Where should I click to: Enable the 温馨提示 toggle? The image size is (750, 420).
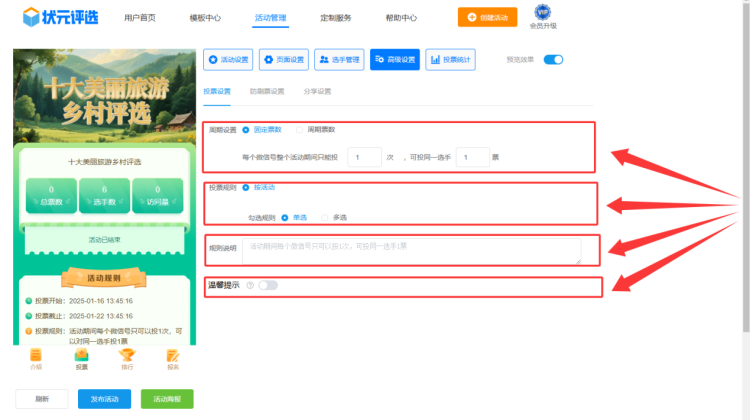point(267,285)
